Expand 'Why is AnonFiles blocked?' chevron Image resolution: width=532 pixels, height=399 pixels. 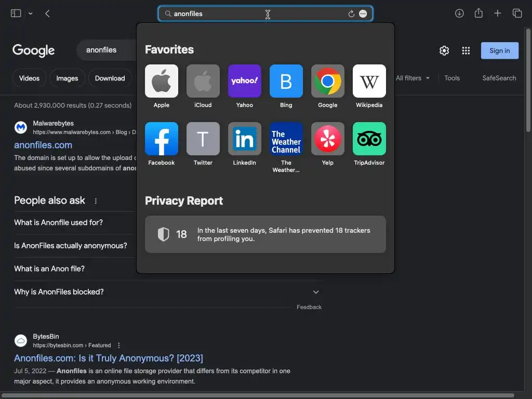click(x=316, y=292)
